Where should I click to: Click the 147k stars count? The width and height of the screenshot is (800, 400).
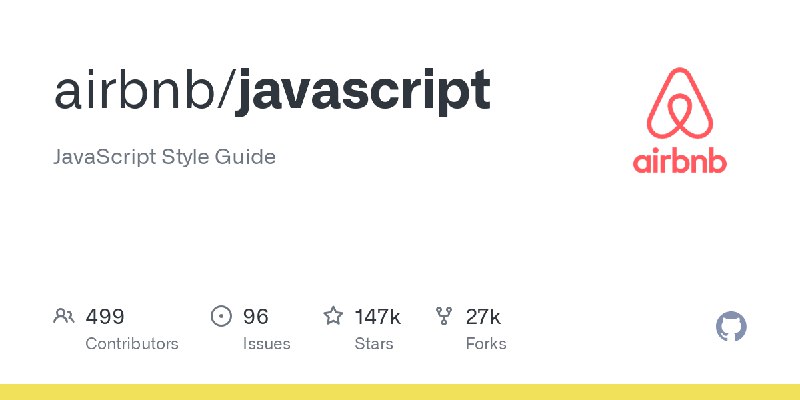(x=378, y=317)
